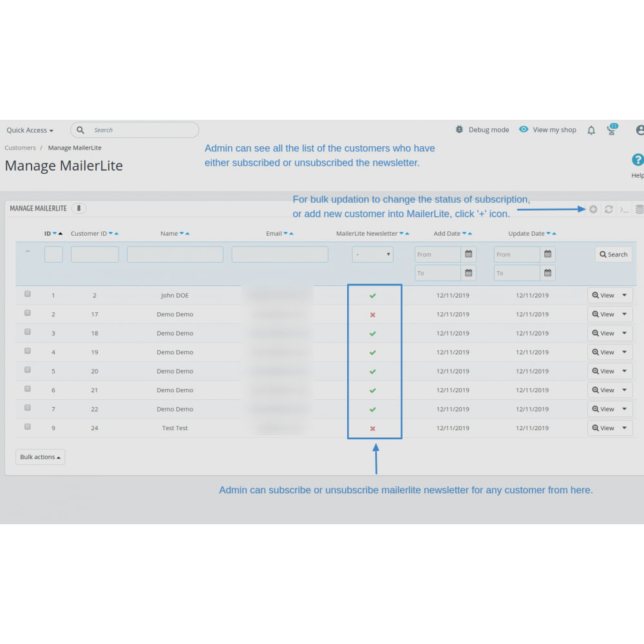
Task: Select the checkbox for Test Test row
Action: tap(28, 426)
